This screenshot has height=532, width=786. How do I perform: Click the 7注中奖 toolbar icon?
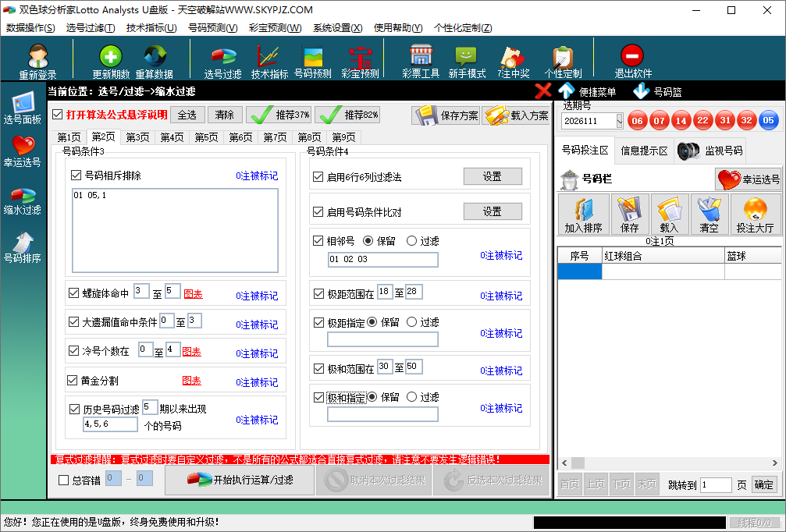[x=514, y=61]
